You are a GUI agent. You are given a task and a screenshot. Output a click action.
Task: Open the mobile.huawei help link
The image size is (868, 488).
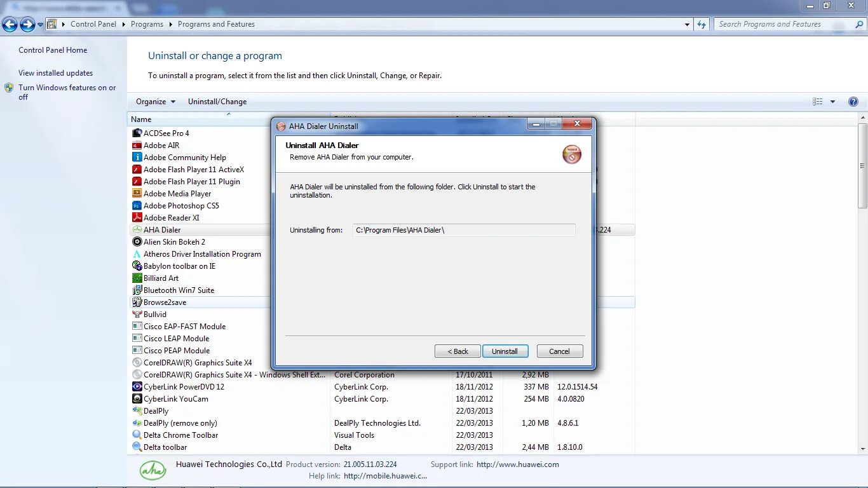coord(386,476)
